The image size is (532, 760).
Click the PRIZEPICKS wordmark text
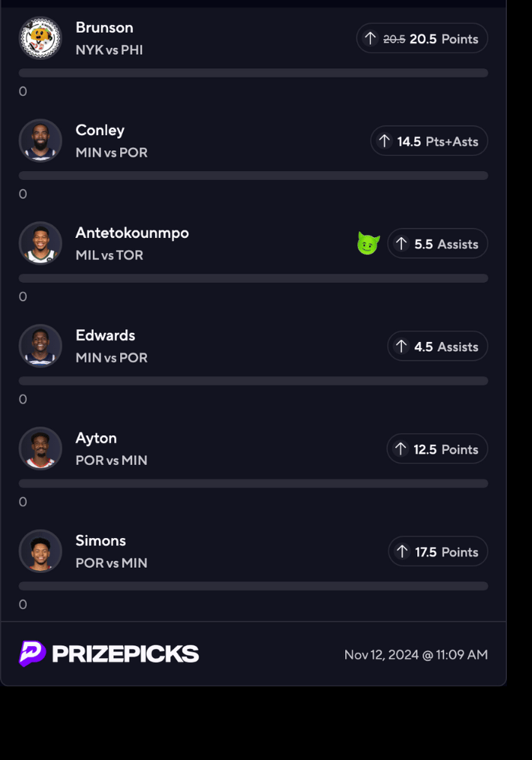coord(125,654)
